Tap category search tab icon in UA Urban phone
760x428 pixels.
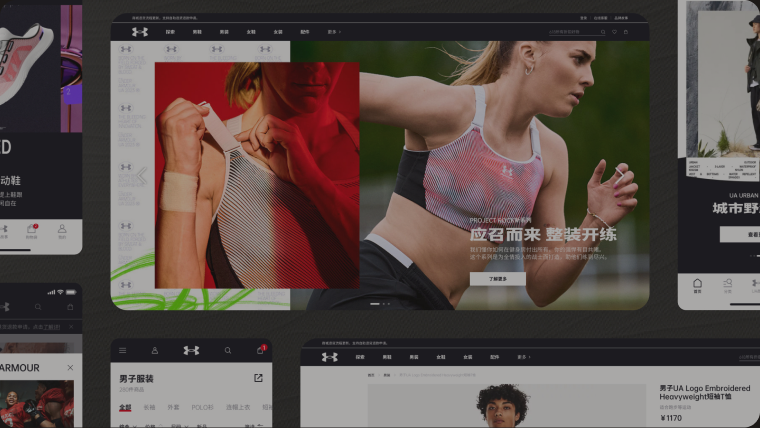(x=728, y=285)
